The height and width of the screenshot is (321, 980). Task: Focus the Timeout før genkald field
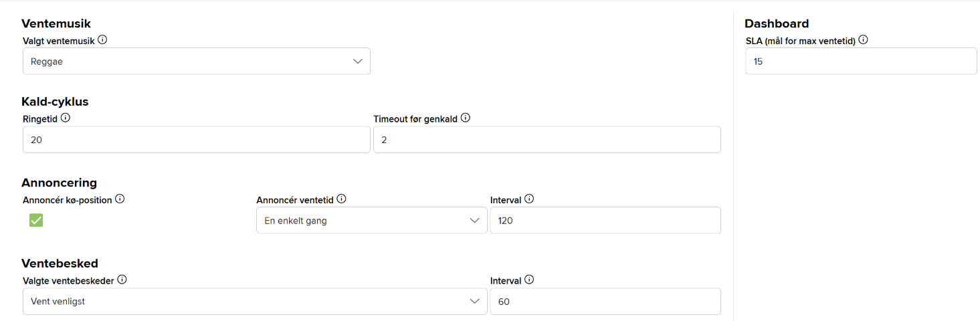point(547,140)
